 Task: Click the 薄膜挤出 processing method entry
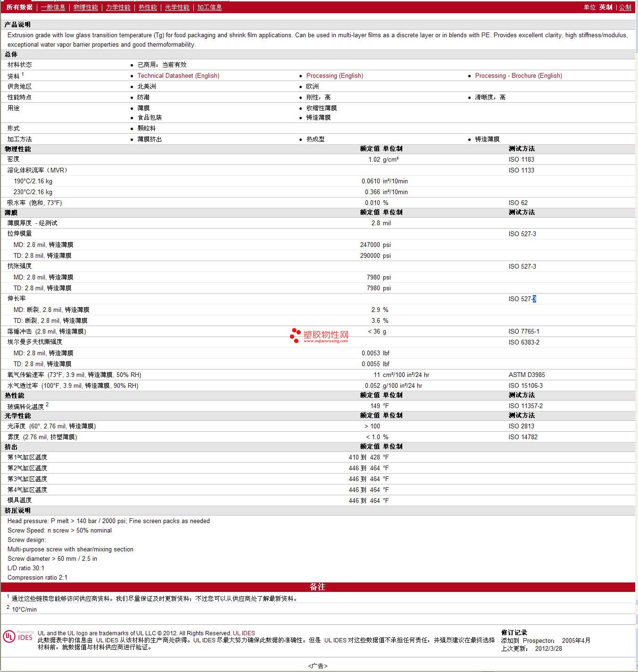pos(149,139)
